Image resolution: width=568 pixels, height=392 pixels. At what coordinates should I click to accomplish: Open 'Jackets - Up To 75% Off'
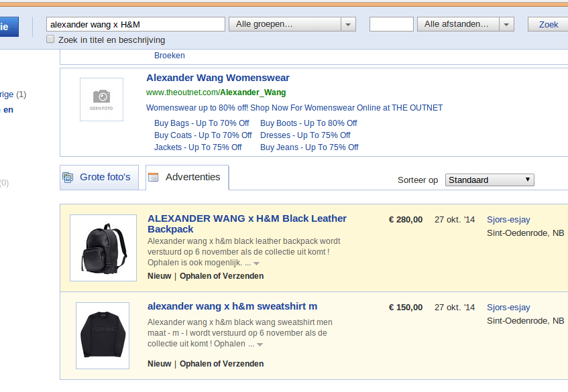click(x=198, y=147)
